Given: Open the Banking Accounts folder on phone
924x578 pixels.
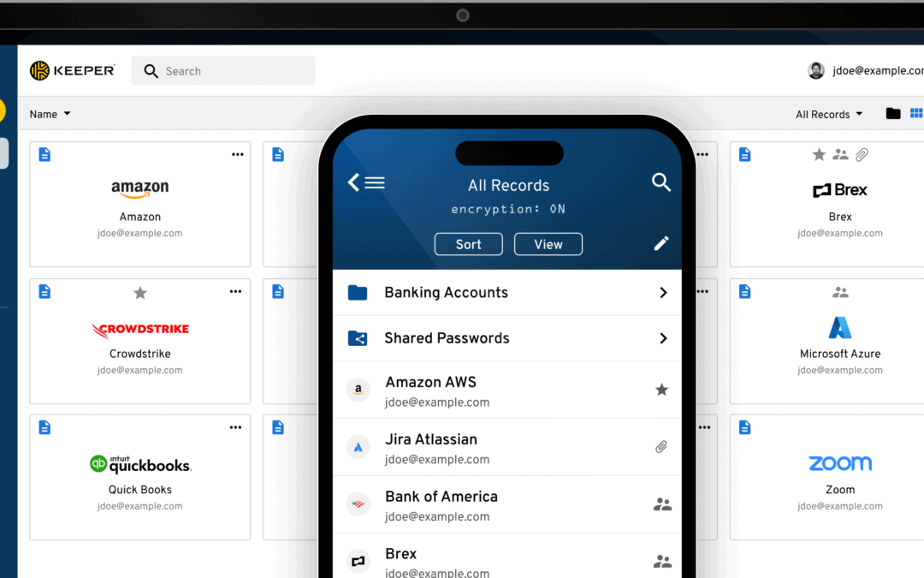Looking at the screenshot, I should 506,293.
